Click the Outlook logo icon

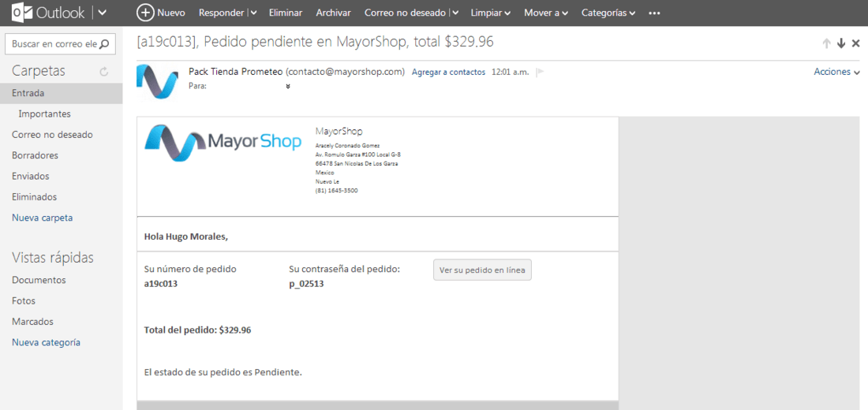21,13
